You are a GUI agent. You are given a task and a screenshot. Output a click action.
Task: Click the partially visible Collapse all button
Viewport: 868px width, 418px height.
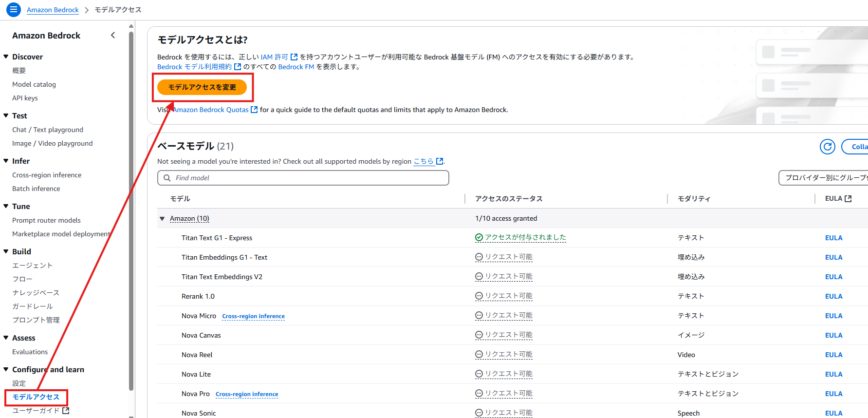pyautogui.click(x=855, y=147)
